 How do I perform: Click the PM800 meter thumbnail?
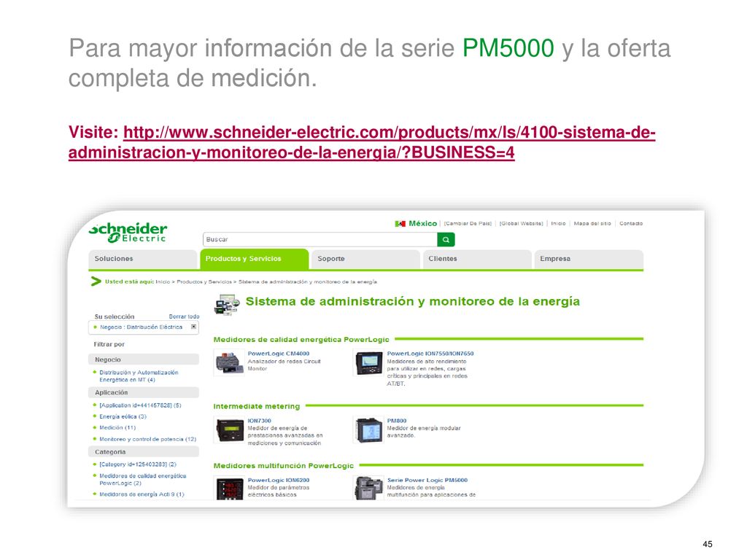tap(368, 429)
